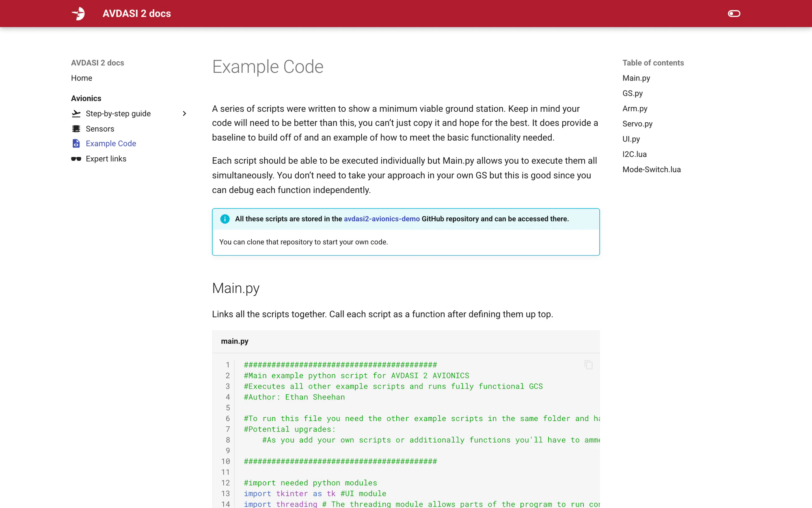Select Example Code in sidebar
This screenshot has height=508, width=812.
(x=111, y=143)
